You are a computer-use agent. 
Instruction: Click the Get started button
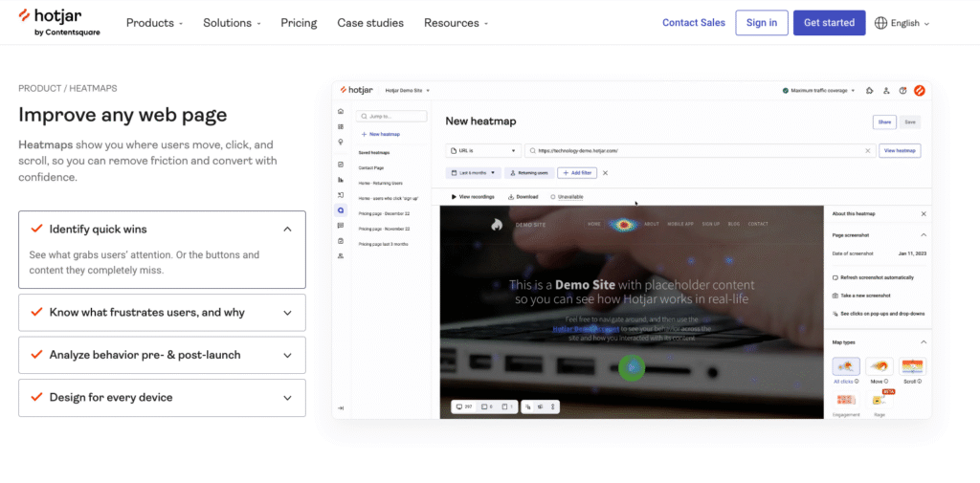(830, 23)
